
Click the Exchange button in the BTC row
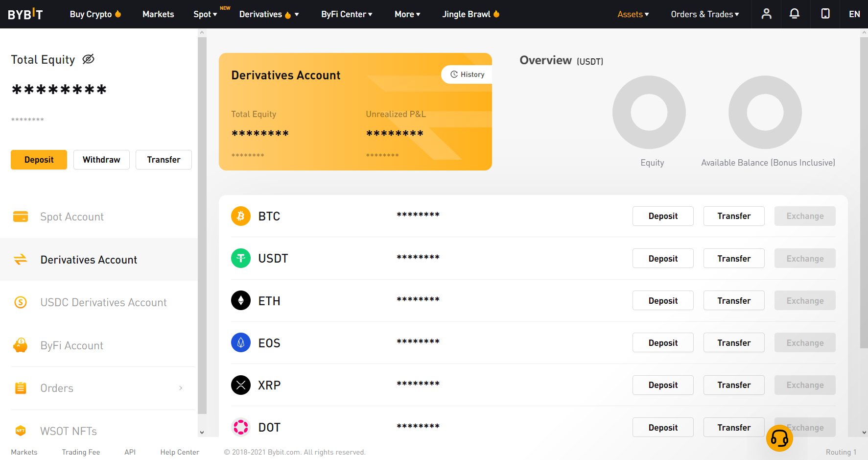tap(805, 216)
